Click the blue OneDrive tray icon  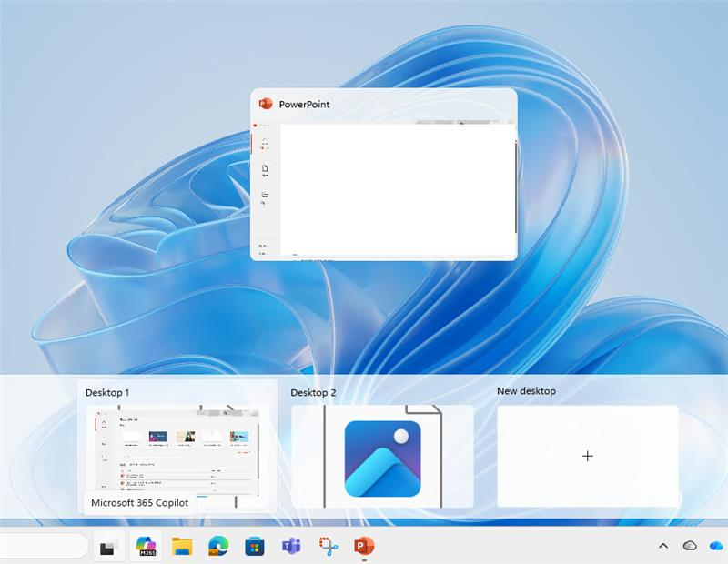click(x=716, y=546)
